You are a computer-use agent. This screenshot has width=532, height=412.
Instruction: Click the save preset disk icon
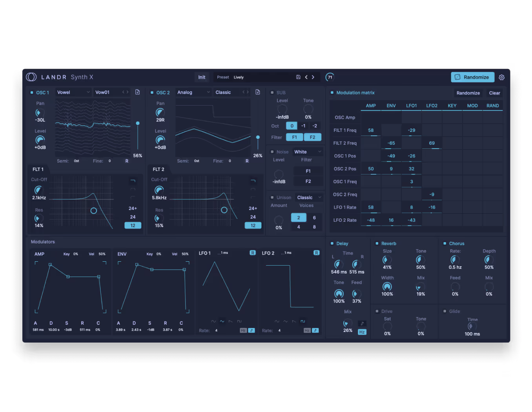(x=298, y=77)
